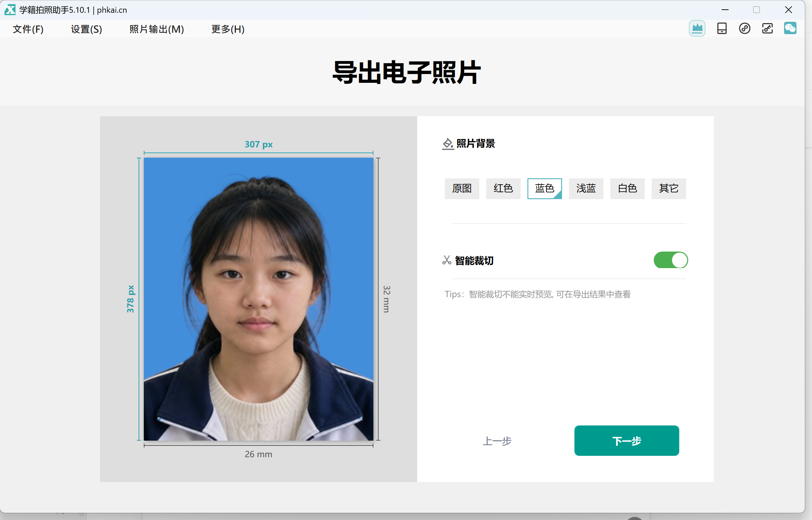Toggle the 智能裁切 switch off

pos(671,260)
